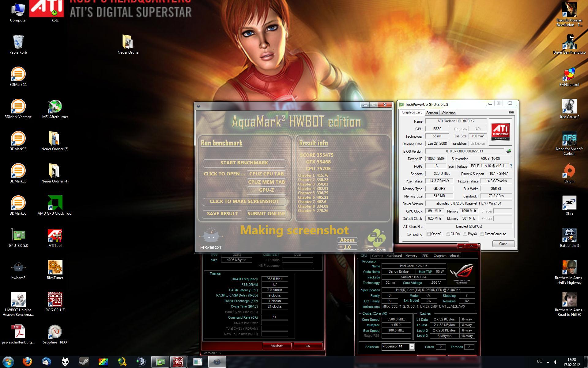This screenshot has width=588, height=368.
Task: Click SUBMIT ONLINE in AquaMark
Action: (266, 214)
